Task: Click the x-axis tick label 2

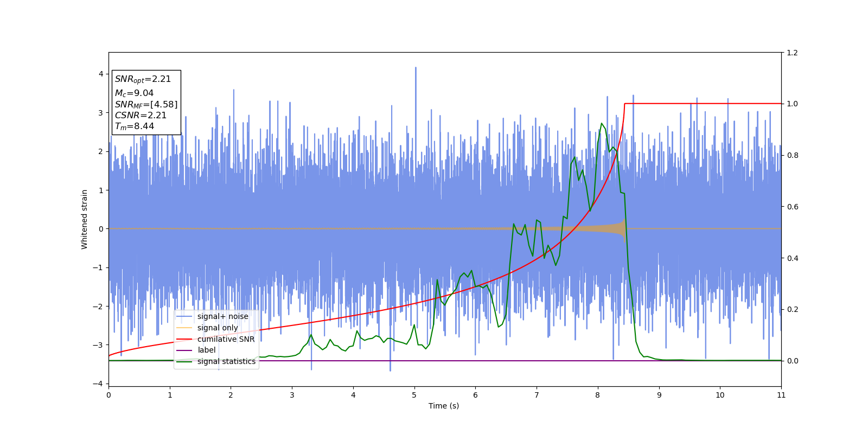Action: tap(231, 395)
